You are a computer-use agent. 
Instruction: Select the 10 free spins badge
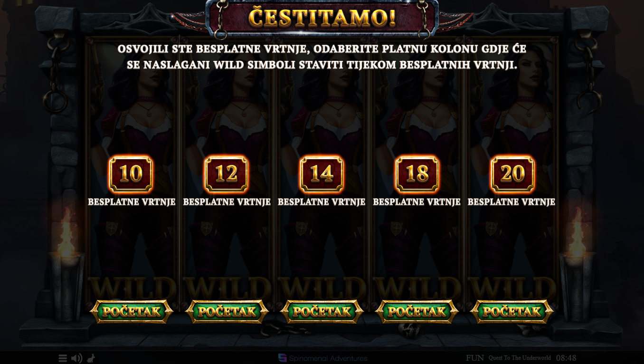[x=131, y=174]
